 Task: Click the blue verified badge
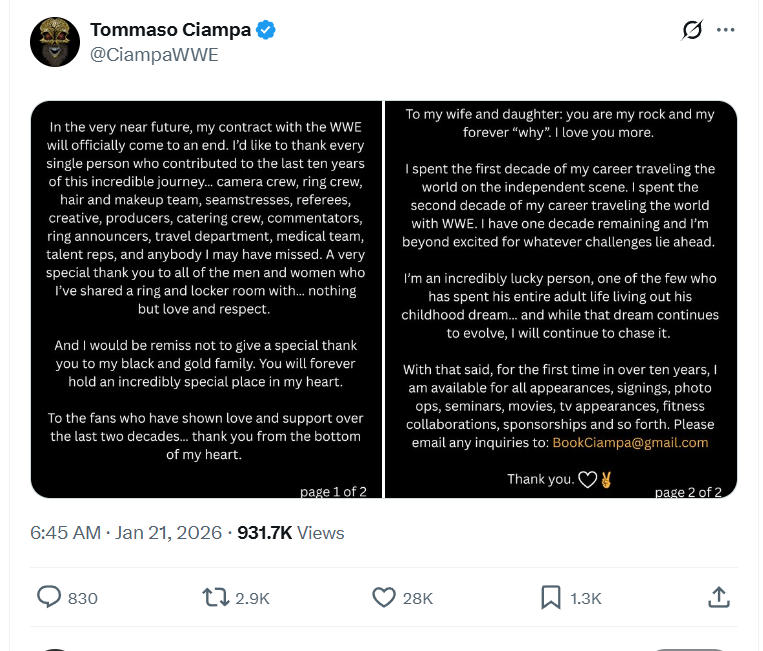[265, 31]
